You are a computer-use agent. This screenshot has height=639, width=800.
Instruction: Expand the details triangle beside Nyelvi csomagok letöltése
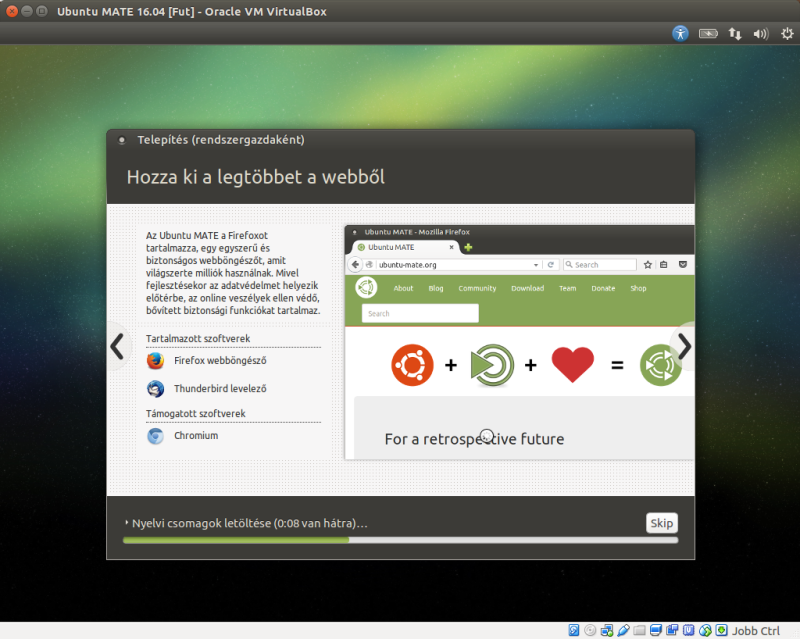[x=127, y=523]
